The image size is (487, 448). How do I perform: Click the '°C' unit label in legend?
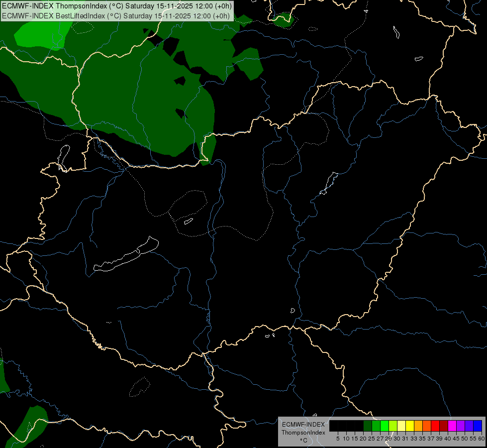304,440
